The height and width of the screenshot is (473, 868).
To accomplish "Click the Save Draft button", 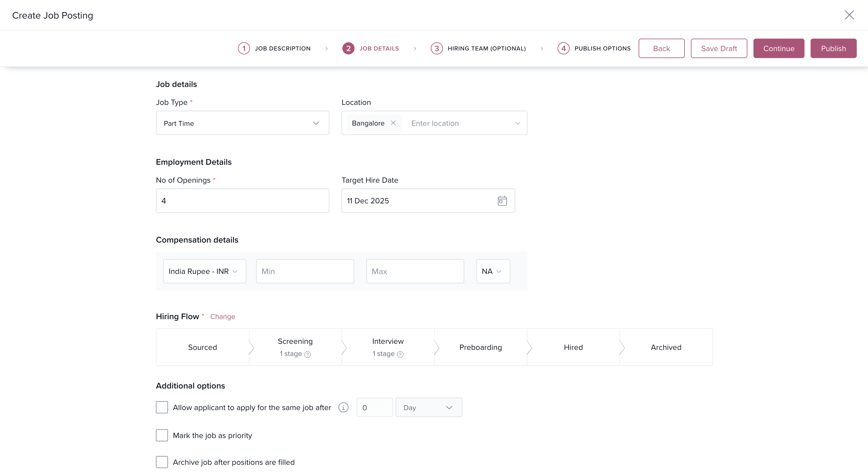I will pyautogui.click(x=719, y=48).
